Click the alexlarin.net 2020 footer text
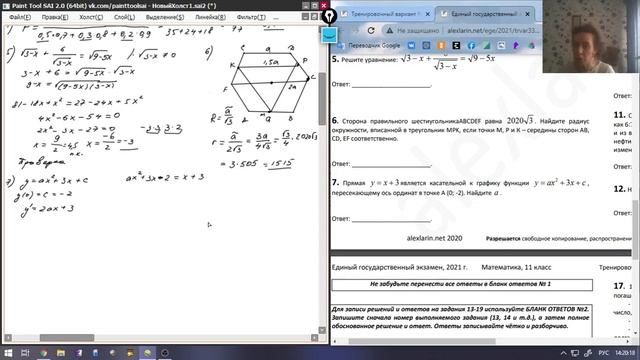Viewport: 640px width, 360px height. tap(434, 238)
